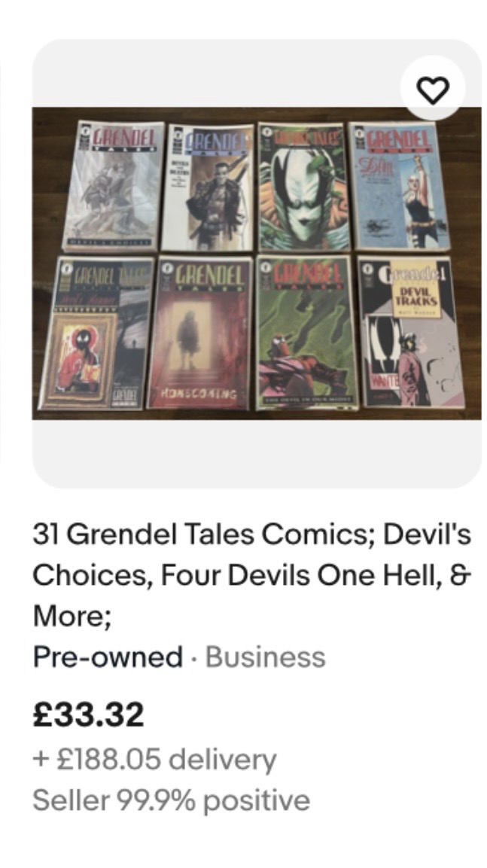Viewport: 487px width, 868px height.
Task: Tap the grey band above the comics photo
Action: (x=216, y=73)
